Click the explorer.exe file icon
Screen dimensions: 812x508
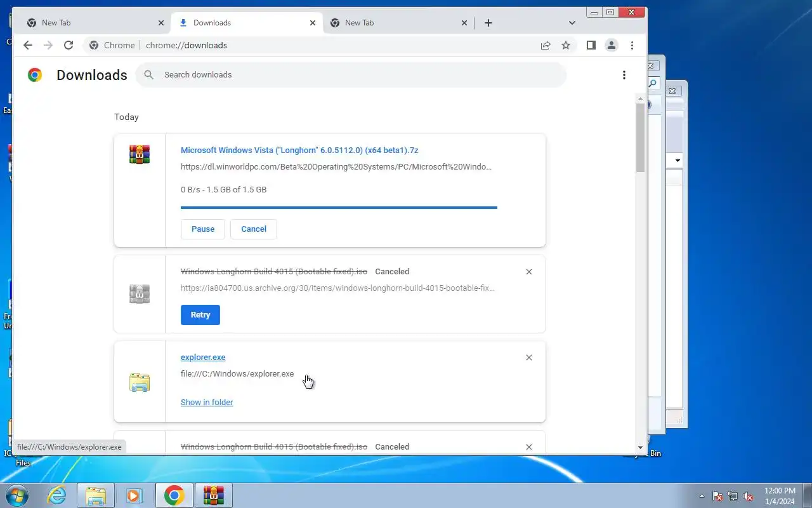pos(140,382)
